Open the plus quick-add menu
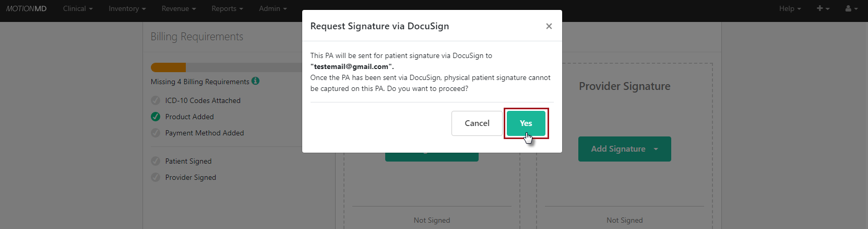Image resolution: width=868 pixels, height=229 pixels. point(823,8)
